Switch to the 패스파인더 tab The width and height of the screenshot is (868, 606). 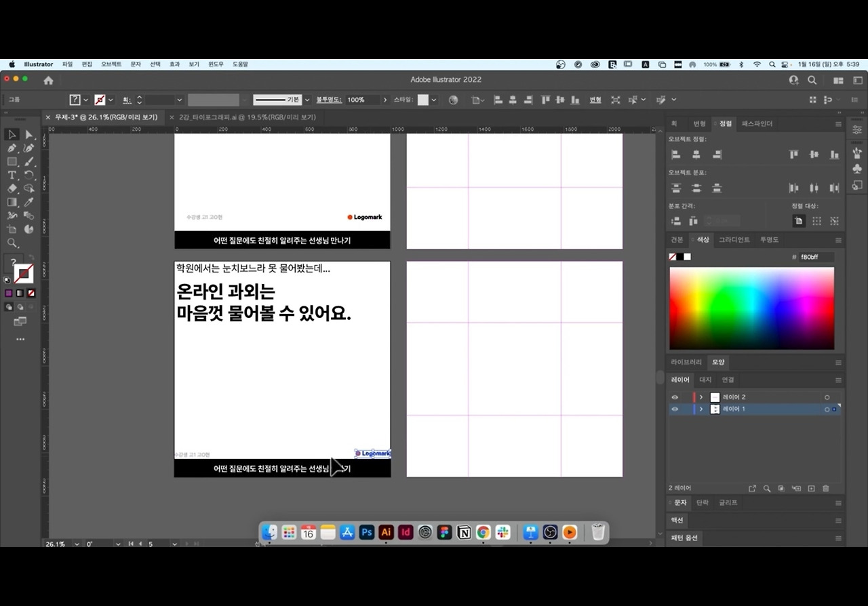pos(757,124)
